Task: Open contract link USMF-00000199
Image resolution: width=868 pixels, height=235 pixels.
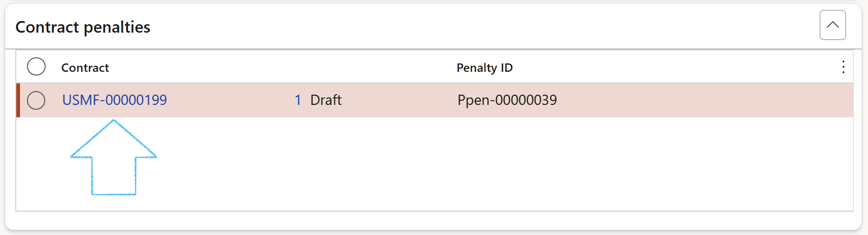Action: click(114, 100)
